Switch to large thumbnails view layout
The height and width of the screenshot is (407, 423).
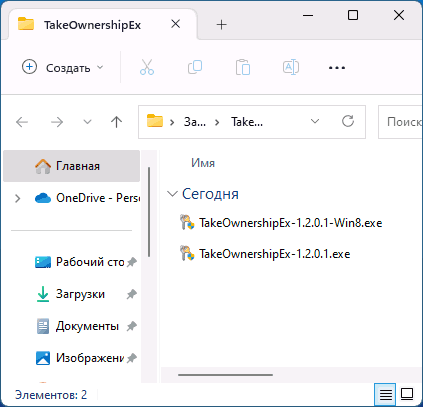(407, 394)
